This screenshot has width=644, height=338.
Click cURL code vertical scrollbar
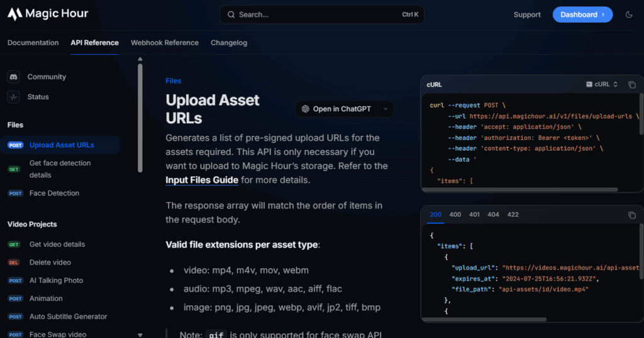[641, 114]
